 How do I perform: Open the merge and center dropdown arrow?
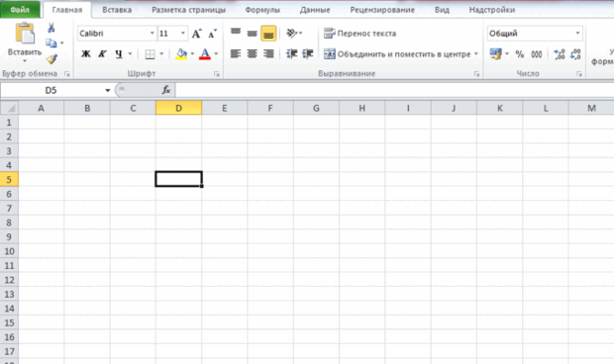click(x=476, y=54)
